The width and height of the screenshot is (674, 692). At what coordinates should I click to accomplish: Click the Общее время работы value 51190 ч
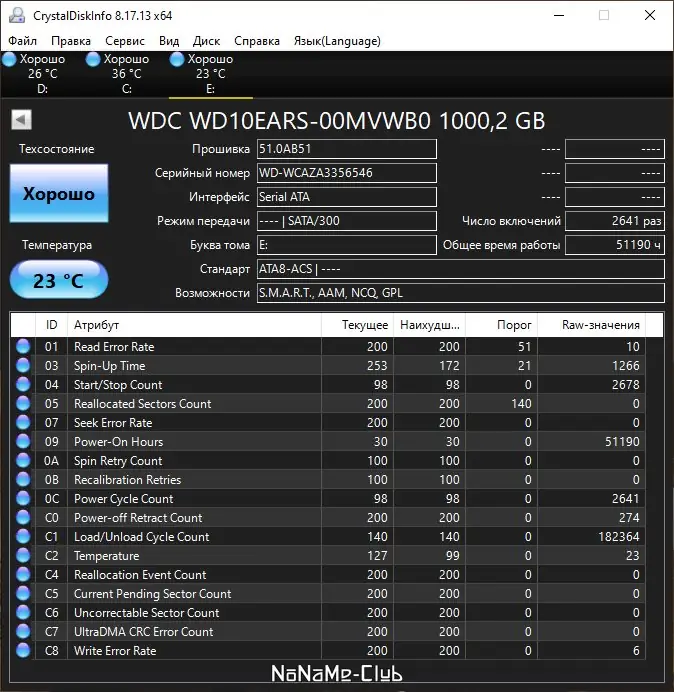coord(615,245)
